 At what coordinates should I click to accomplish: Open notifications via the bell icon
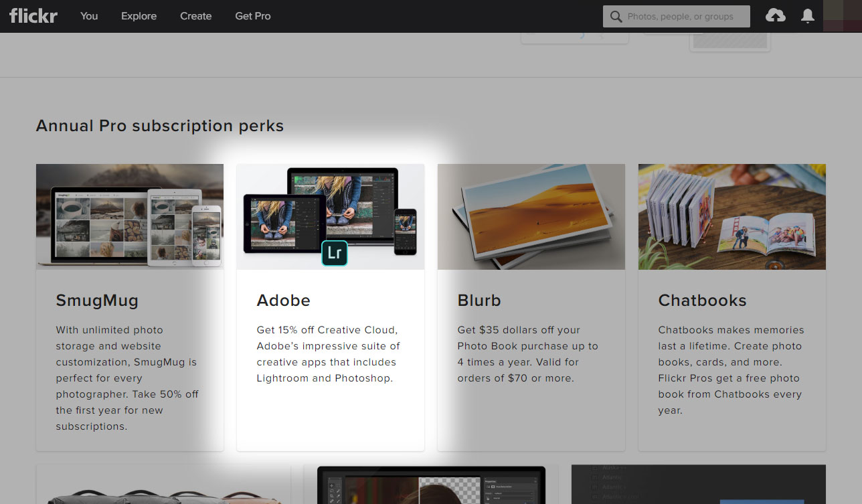(807, 15)
